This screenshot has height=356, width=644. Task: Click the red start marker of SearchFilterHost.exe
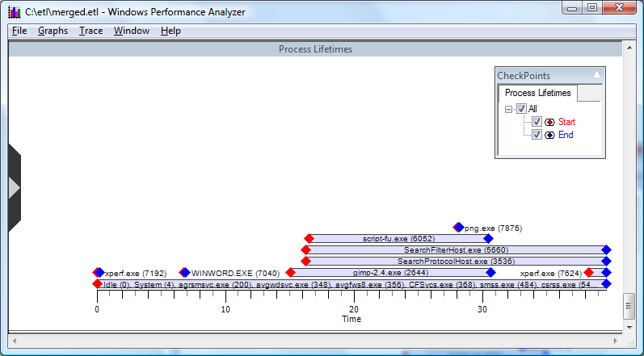tap(305, 249)
